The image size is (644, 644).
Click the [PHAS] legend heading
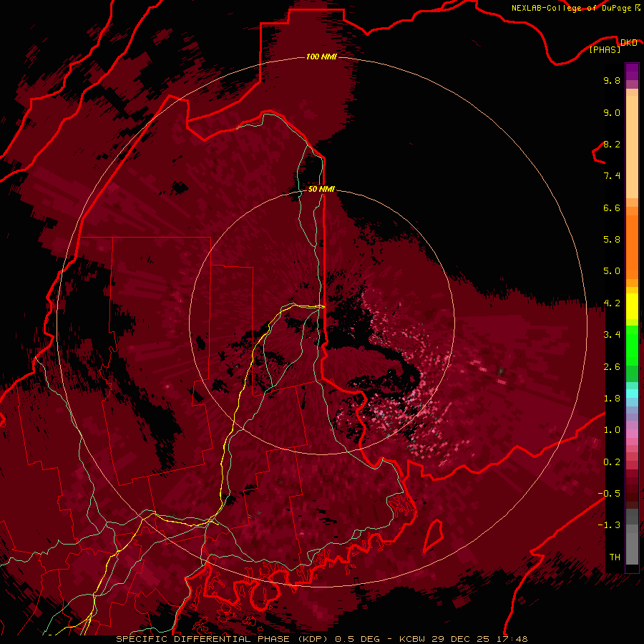605,49
